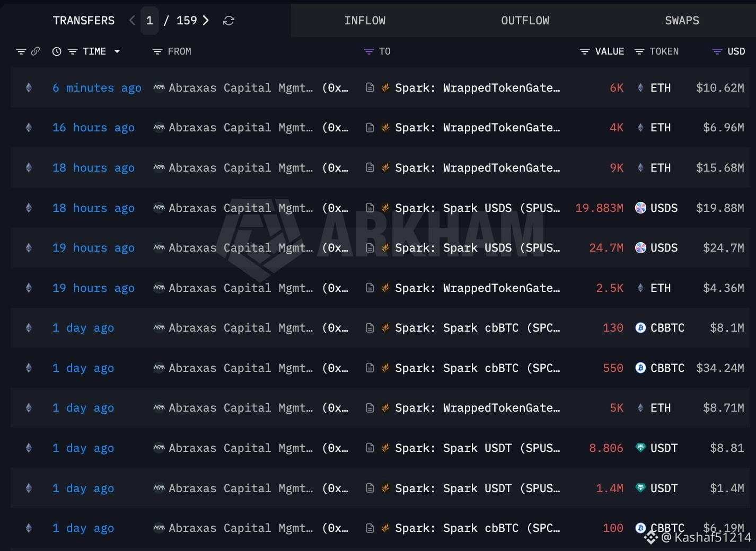756x551 pixels.
Task: Click the CBBTC token label in the $8.1M row
Action: [x=667, y=328]
